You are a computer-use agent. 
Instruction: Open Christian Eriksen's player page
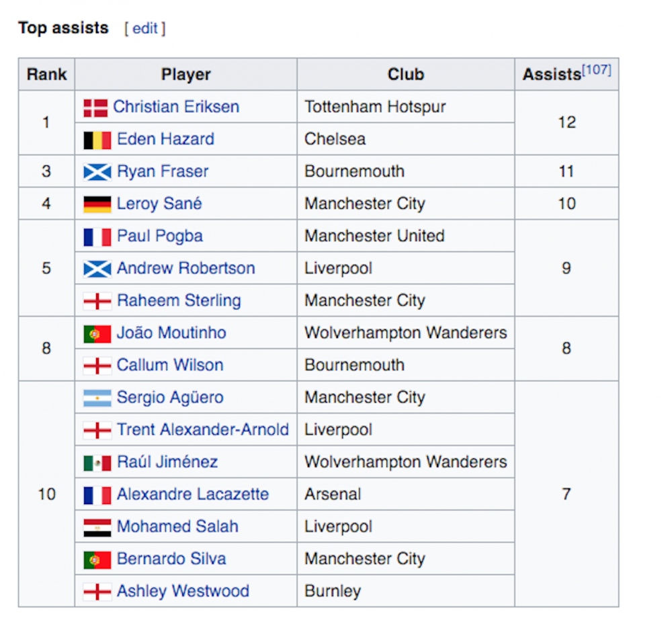pos(176,107)
